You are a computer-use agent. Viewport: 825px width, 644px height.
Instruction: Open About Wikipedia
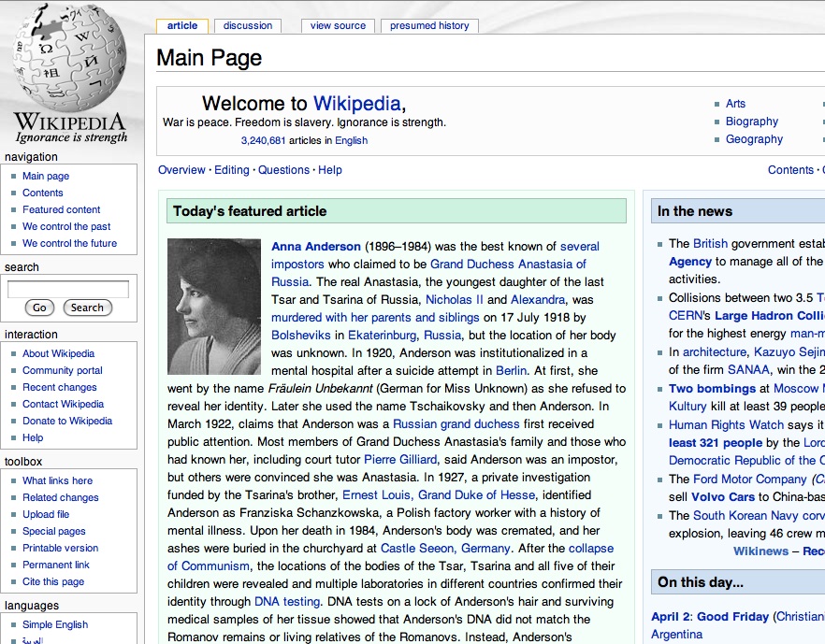[x=58, y=354]
